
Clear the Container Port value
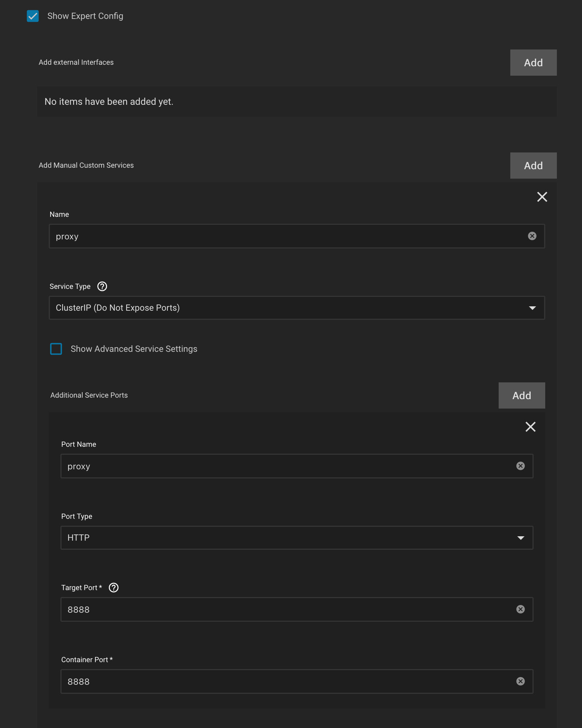tap(520, 681)
